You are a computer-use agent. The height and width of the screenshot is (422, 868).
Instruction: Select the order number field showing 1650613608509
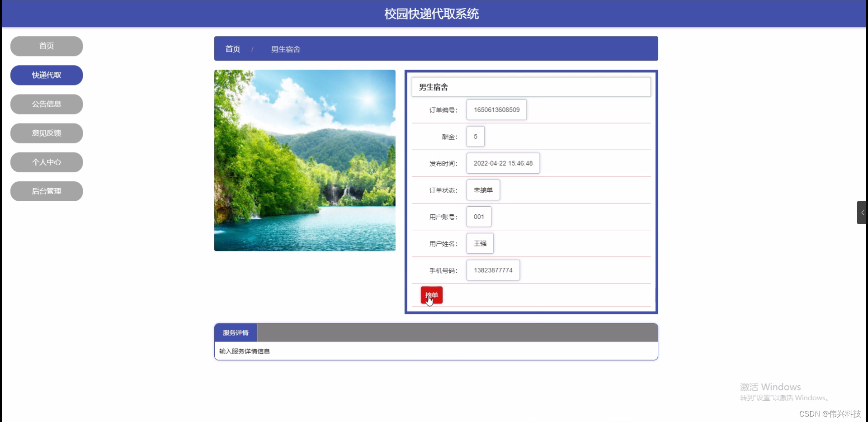[496, 109]
